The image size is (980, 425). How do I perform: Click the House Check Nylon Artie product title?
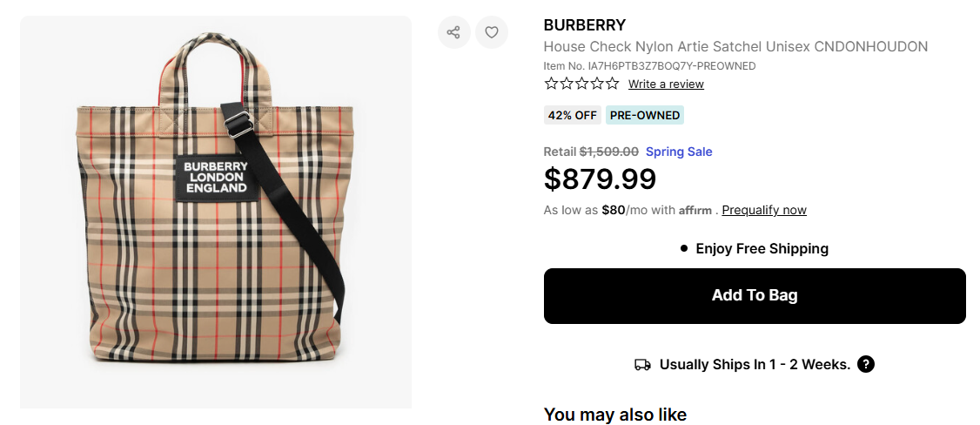[735, 46]
